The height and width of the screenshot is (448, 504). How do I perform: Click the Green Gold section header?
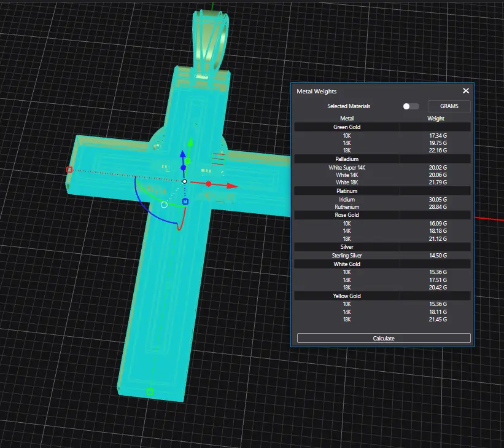347,127
